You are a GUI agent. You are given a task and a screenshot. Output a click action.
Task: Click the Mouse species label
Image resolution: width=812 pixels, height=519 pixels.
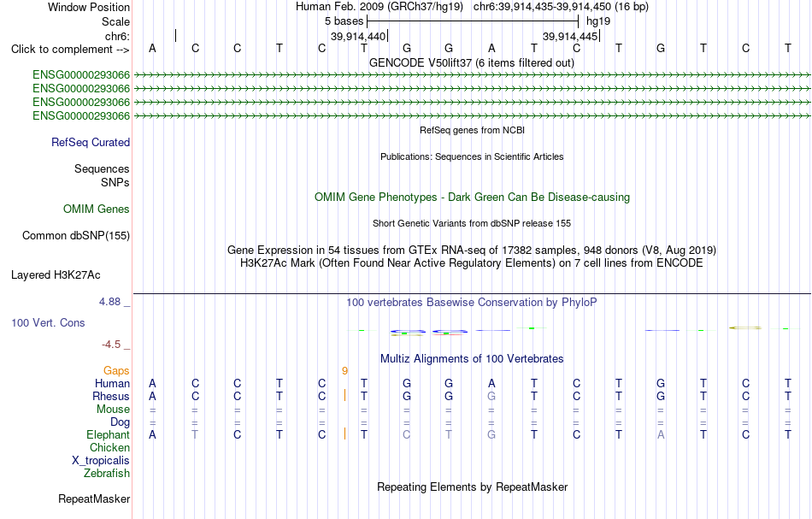click(113, 410)
